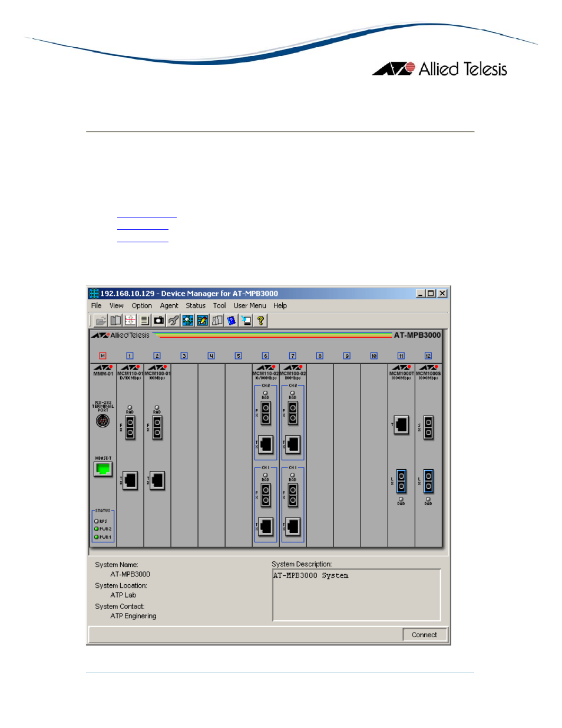
Task: Click the open-book icon beside the folder icon
Action: pos(116,321)
